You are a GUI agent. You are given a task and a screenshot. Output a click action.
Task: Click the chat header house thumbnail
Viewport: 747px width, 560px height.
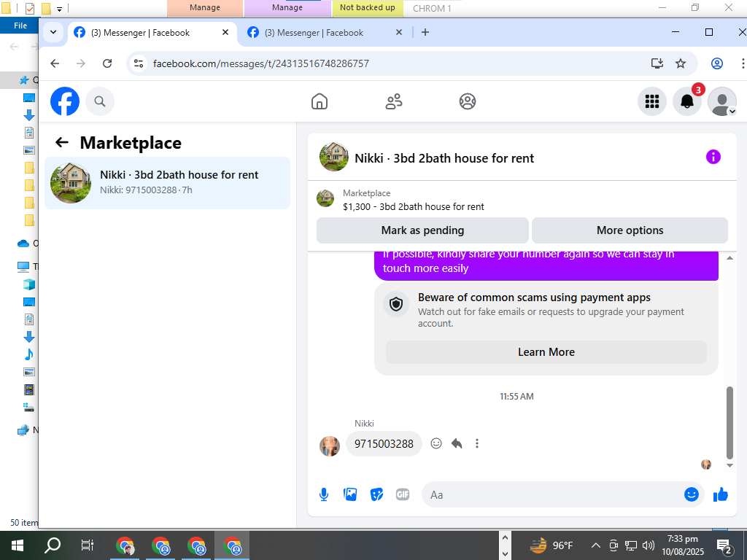(x=333, y=157)
